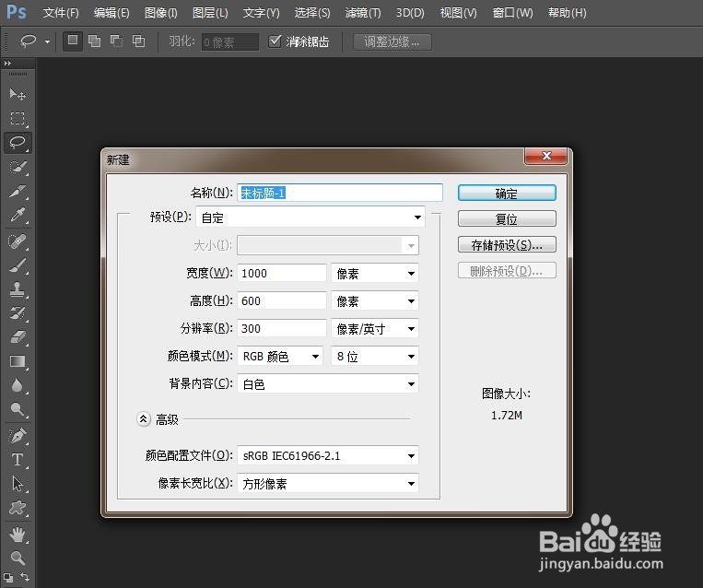
Task: Click the 羽化 feather input field
Action: 229,42
